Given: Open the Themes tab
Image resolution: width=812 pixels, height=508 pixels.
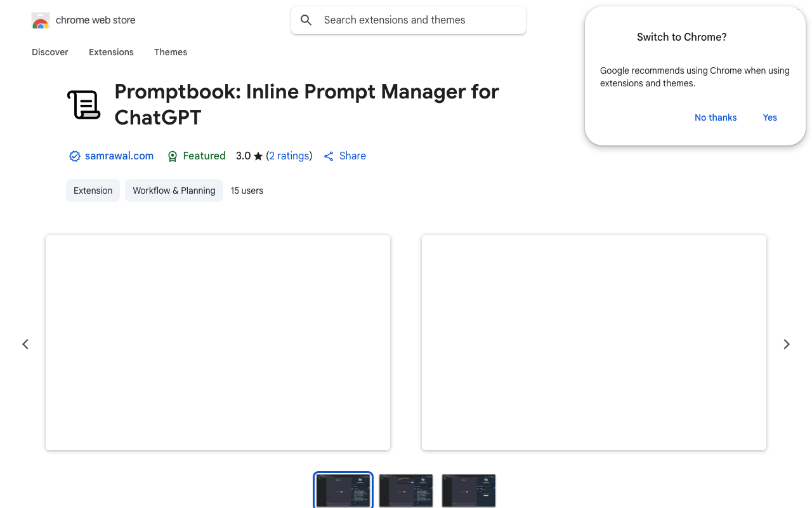Looking at the screenshot, I should click(171, 52).
